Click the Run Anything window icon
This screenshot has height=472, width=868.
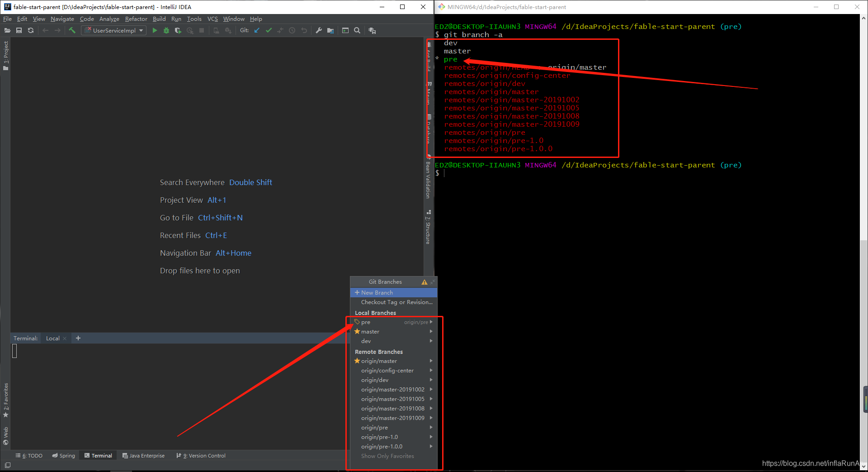pos(345,30)
